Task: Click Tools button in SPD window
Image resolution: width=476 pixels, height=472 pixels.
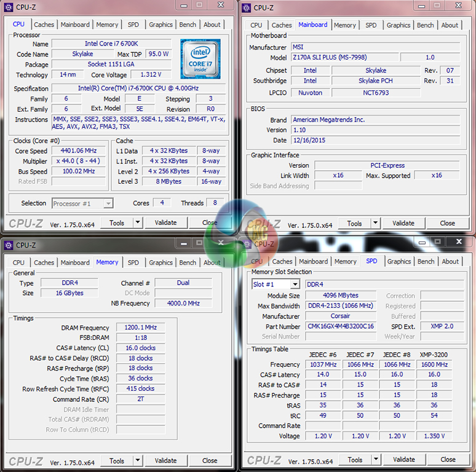Action: (x=355, y=460)
